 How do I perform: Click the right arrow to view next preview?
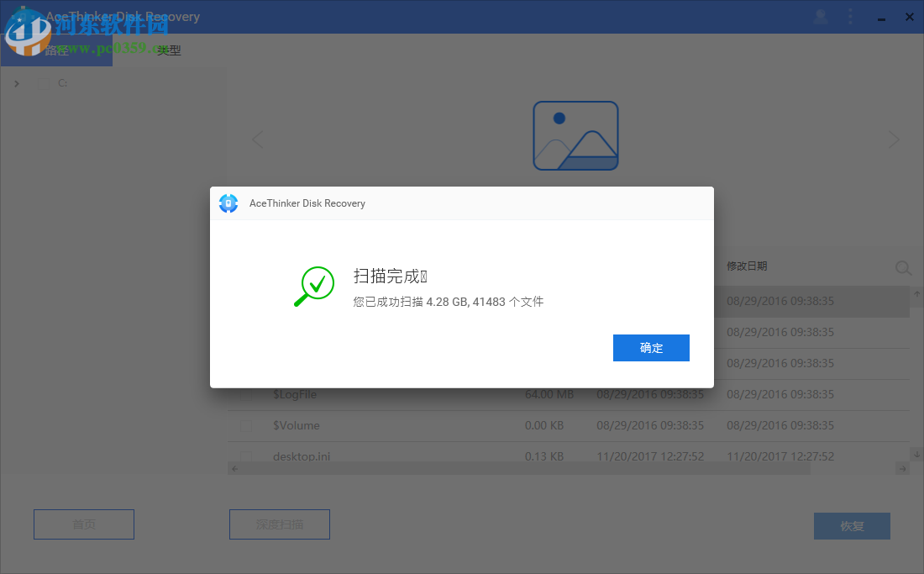coord(894,138)
